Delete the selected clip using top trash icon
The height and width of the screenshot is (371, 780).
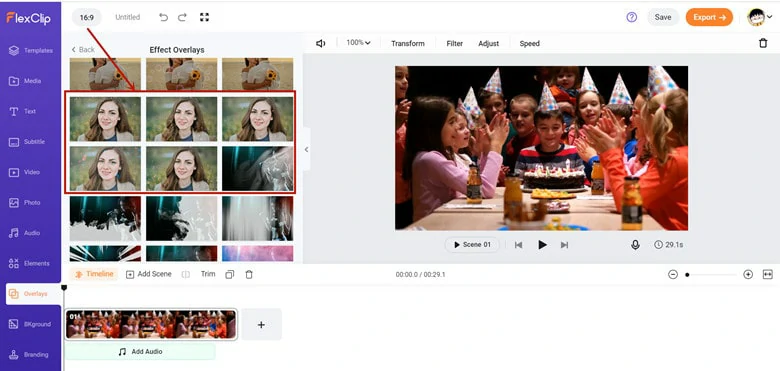763,43
